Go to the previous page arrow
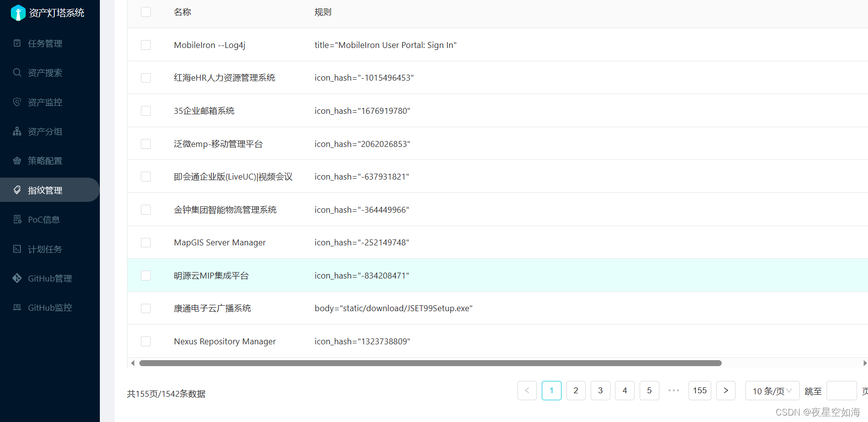This screenshot has height=422, width=868. click(x=527, y=390)
